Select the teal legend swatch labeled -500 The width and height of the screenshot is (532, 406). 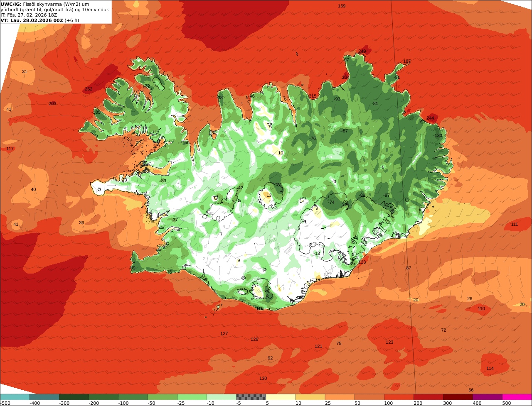click(15, 397)
